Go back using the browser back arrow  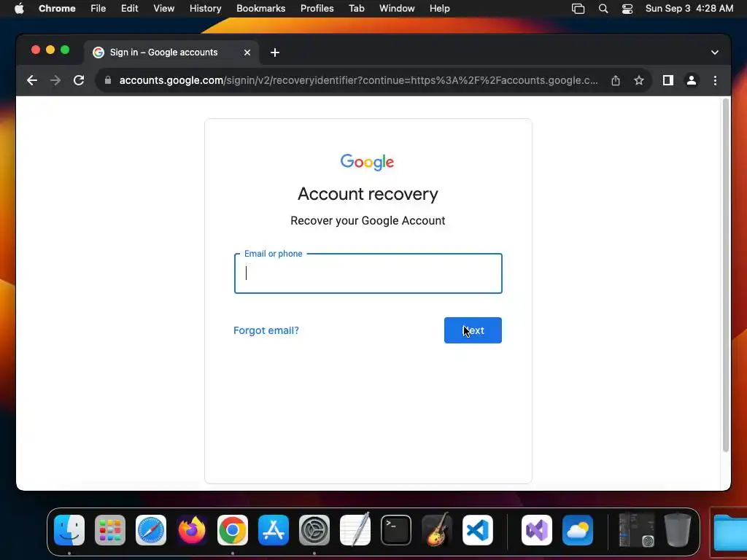32,80
